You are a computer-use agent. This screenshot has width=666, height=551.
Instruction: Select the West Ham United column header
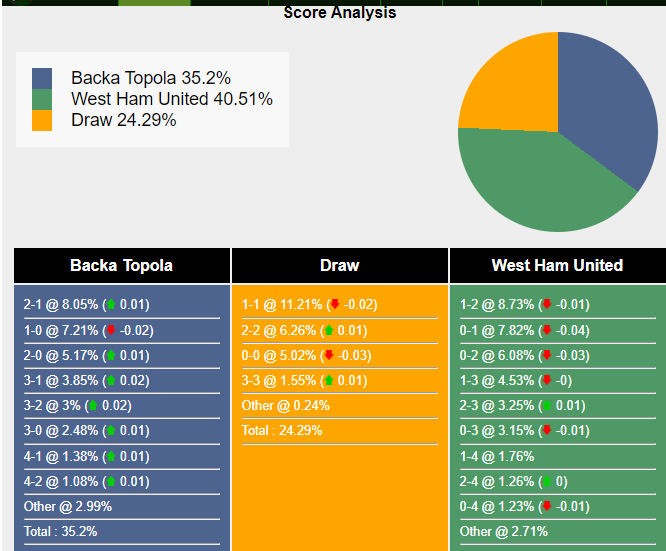pyautogui.click(x=557, y=265)
